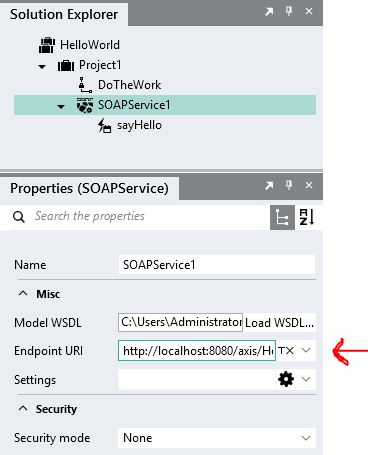The height and width of the screenshot is (455, 368).
Task: Collapse the Project1 tree node
Action: 42,66
